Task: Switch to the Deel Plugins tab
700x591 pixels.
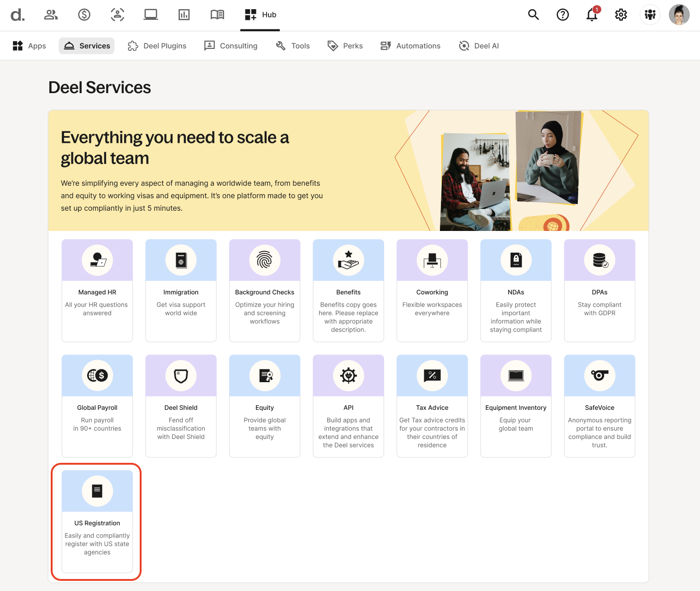Action: [157, 46]
